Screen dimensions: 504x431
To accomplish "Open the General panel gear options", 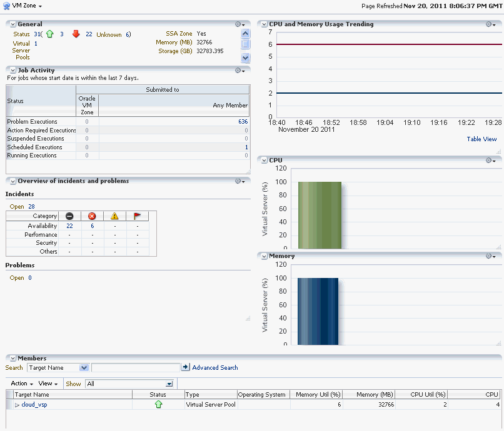I will (x=239, y=24).
